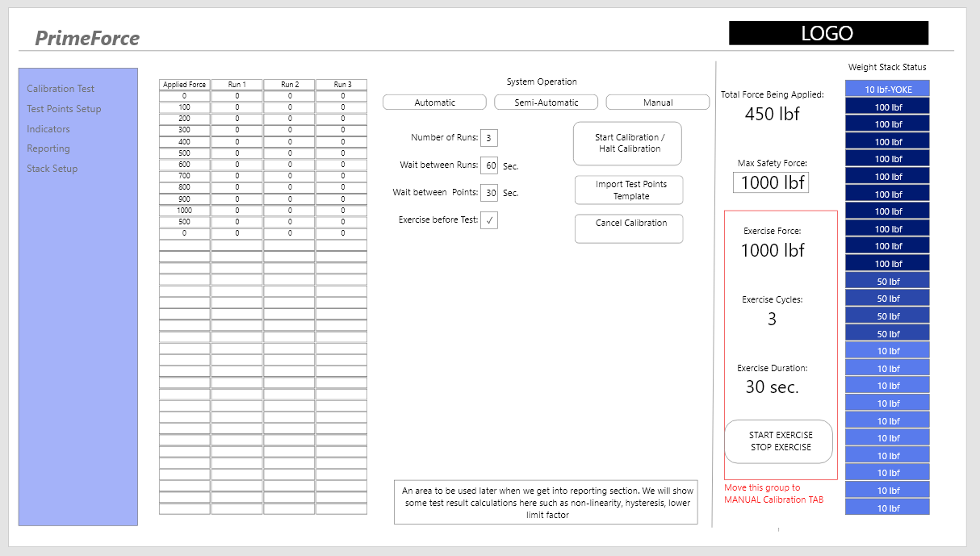Image resolution: width=980 pixels, height=556 pixels.
Task: Click the Applied Force 800 cell
Action: point(185,187)
